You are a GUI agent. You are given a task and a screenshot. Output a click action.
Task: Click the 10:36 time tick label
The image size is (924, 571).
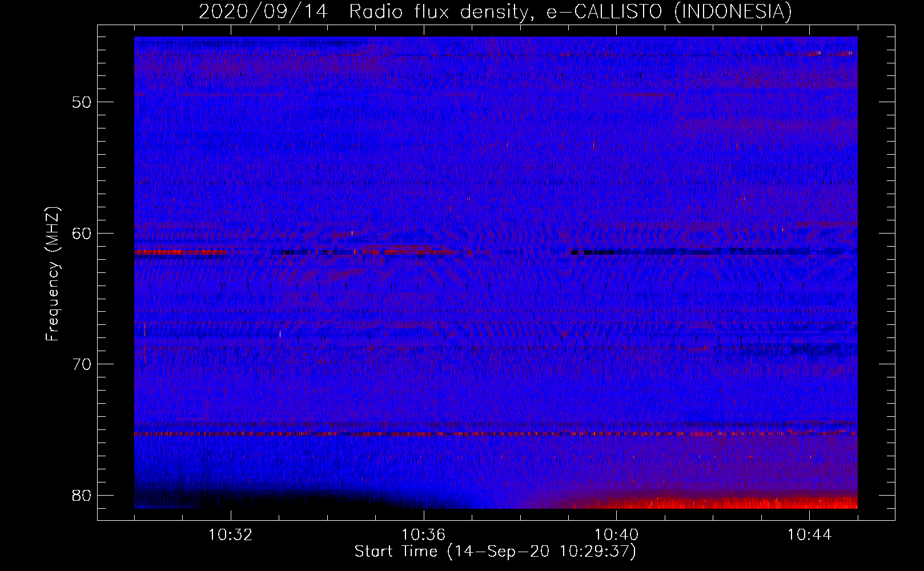[x=424, y=535]
